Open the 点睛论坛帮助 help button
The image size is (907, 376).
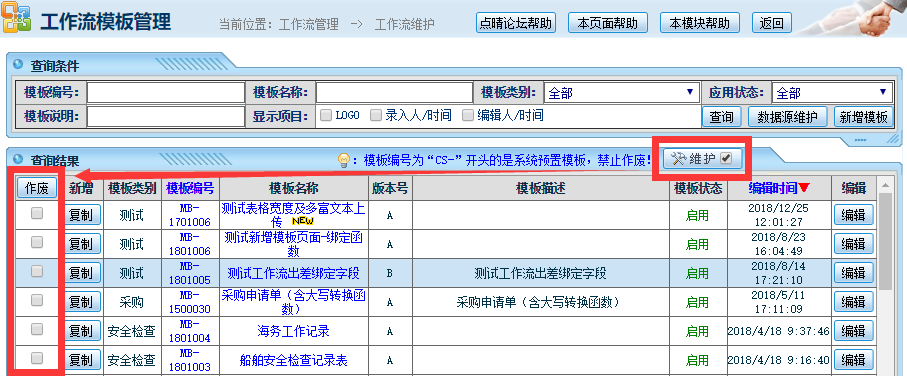click(516, 24)
